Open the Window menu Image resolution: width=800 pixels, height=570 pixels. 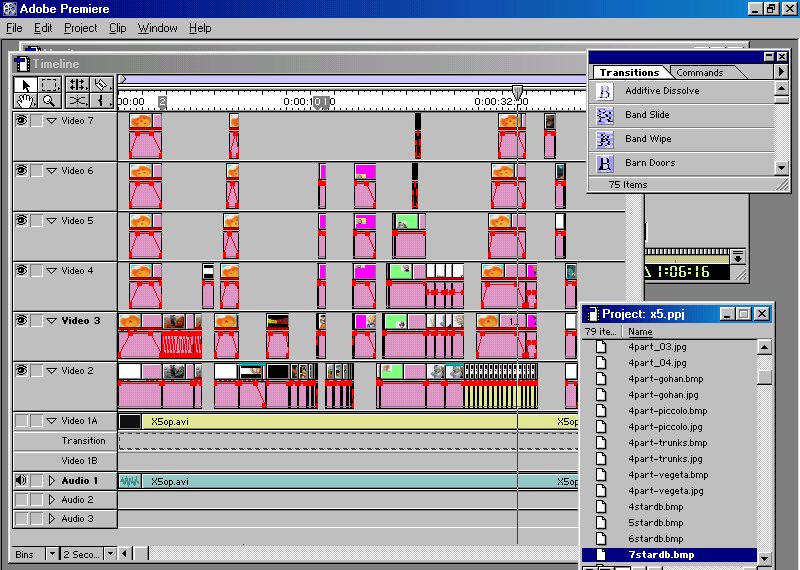pos(157,28)
